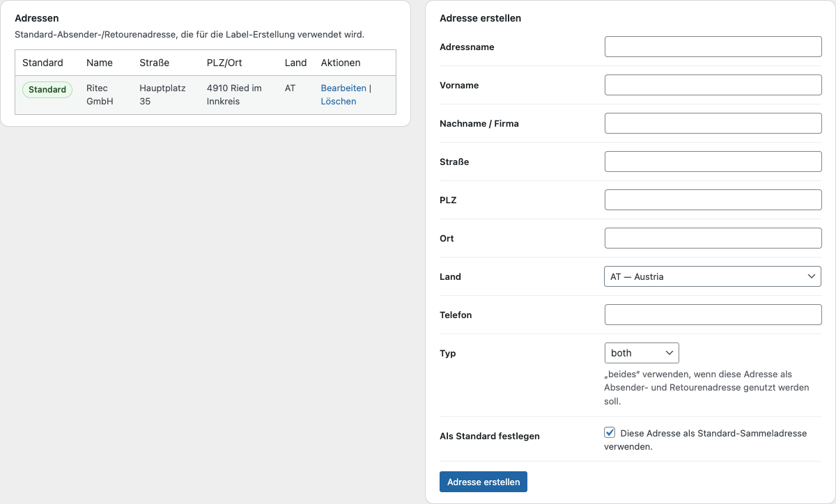Open the Typ dropdown showing 'both'
This screenshot has height=504, width=836.
point(641,352)
